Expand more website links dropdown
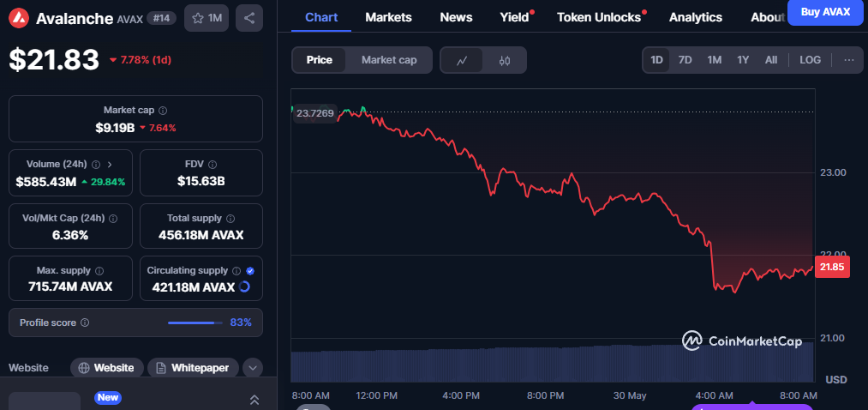Image resolution: width=868 pixels, height=410 pixels. (x=253, y=368)
